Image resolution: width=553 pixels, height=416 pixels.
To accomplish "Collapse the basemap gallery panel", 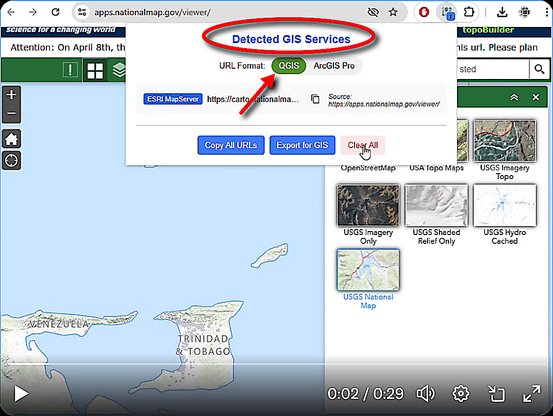I will click(x=514, y=97).
